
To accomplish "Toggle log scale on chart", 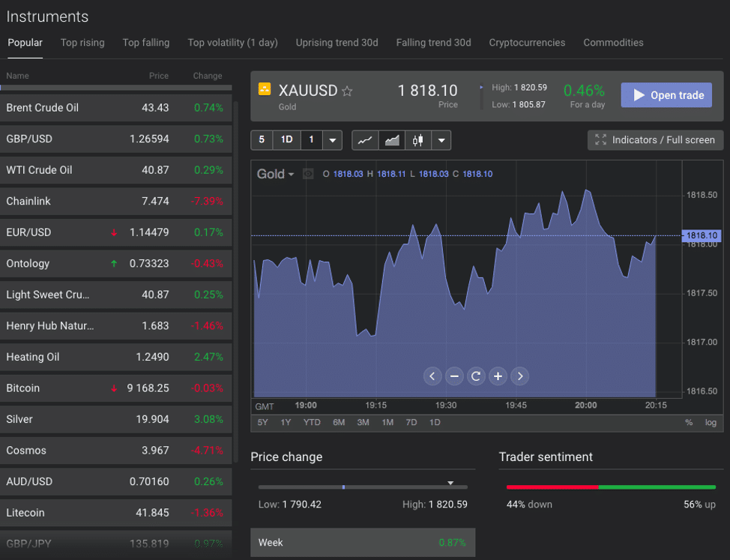I will coord(711,423).
